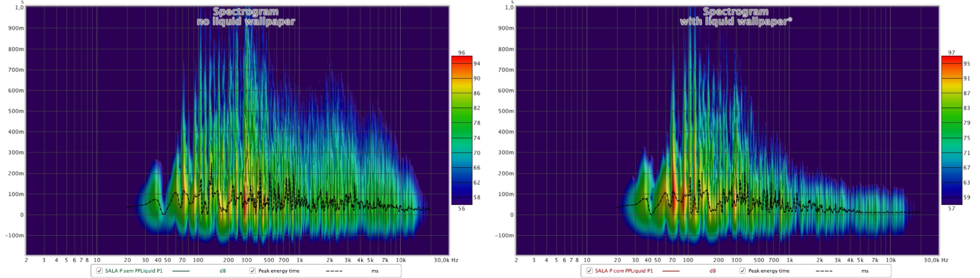Click the 56 minimum value on left color scale

pos(461,209)
